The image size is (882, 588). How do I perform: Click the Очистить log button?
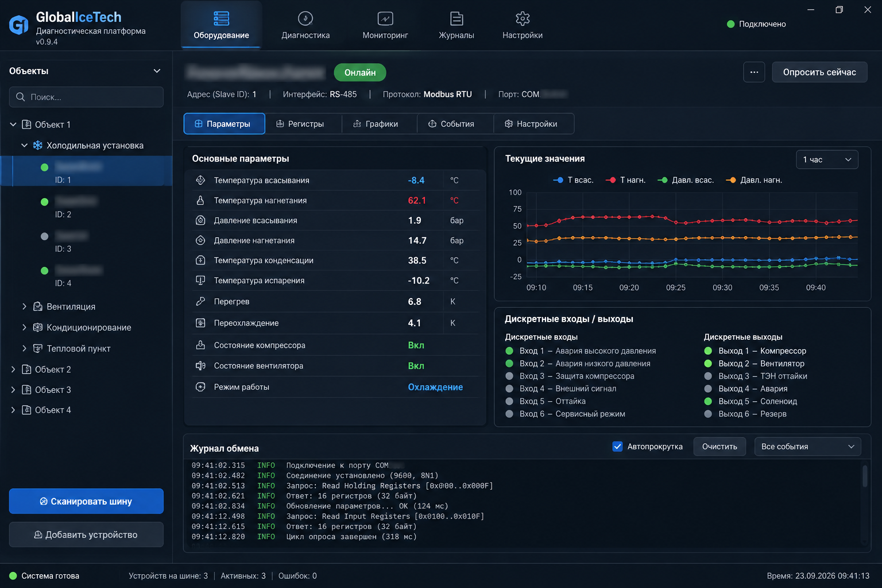[x=719, y=446]
